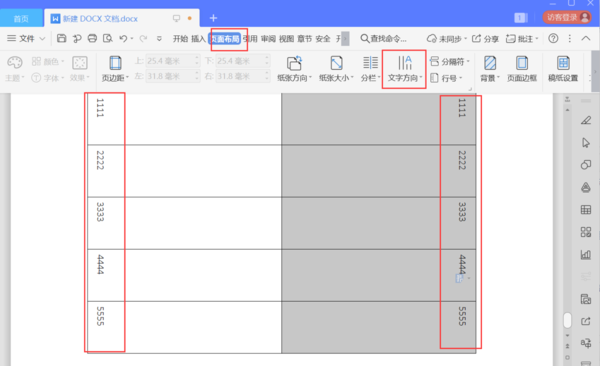Click the Search Commands (查找命令) box
The width and height of the screenshot is (600, 366).
click(384, 38)
